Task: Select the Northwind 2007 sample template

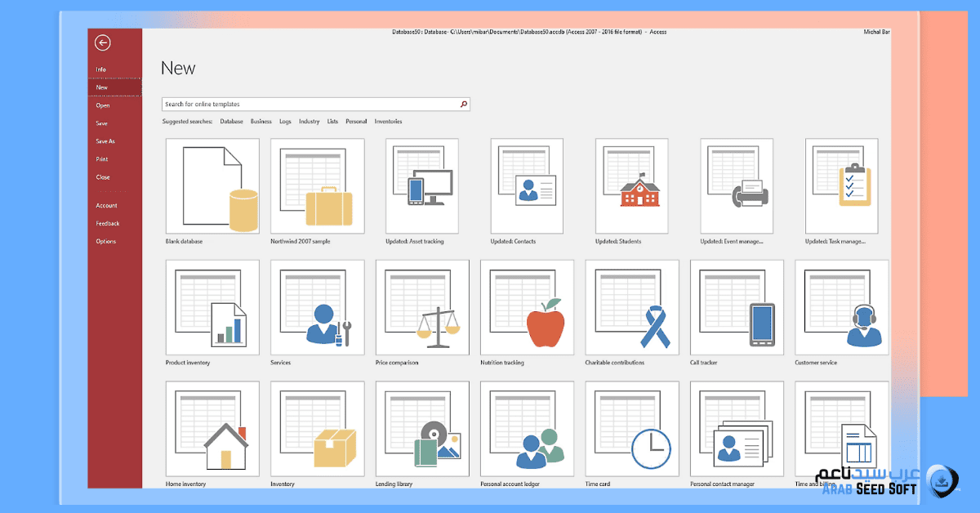Action: [x=318, y=186]
